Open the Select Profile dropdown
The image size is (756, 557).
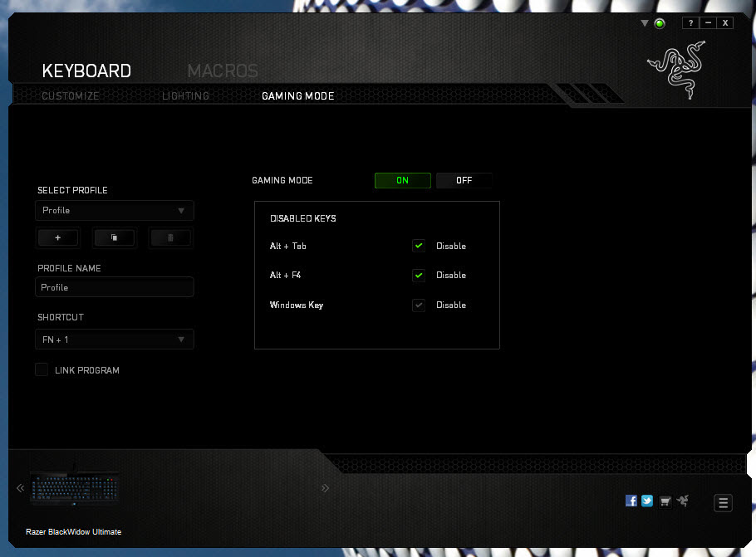(x=115, y=211)
